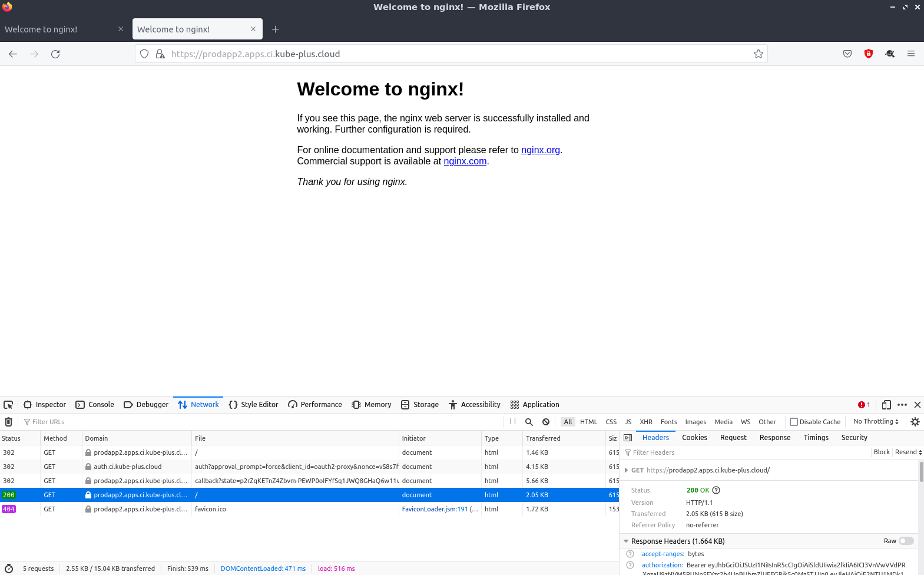Open the Style Editor panel
The image size is (924, 575).
(x=253, y=405)
